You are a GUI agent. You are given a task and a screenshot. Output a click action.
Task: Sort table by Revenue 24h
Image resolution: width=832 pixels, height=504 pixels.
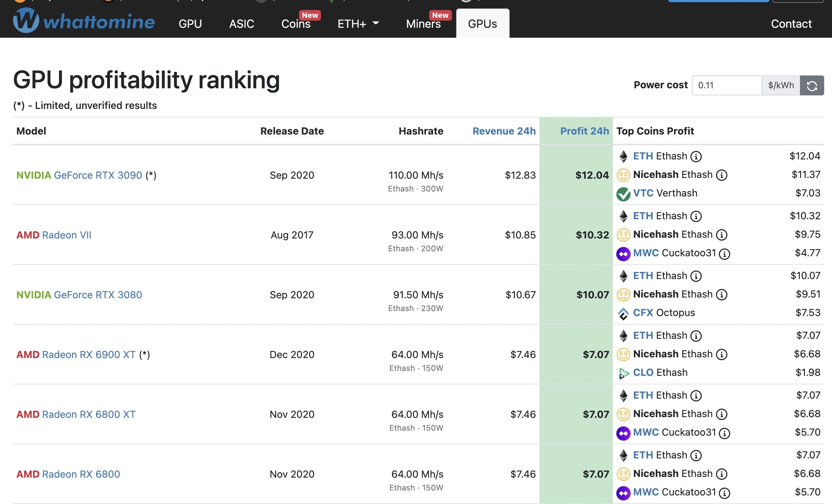(504, 131)
